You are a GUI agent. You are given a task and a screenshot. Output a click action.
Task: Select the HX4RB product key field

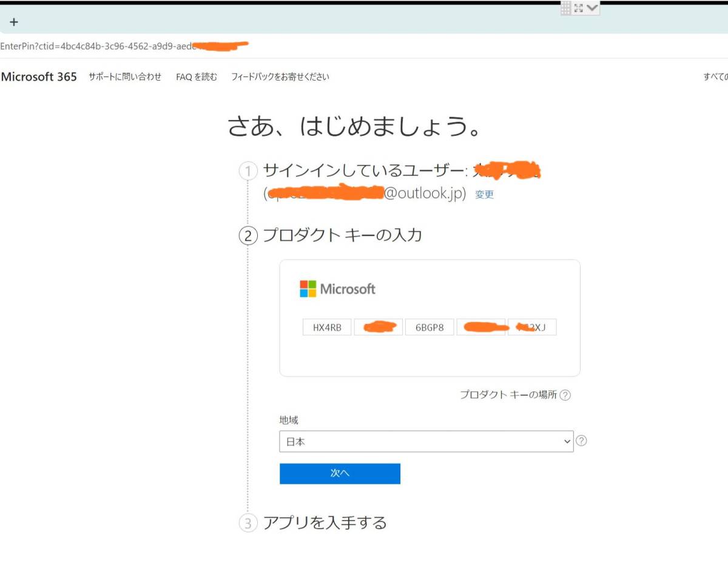(327, 328)
